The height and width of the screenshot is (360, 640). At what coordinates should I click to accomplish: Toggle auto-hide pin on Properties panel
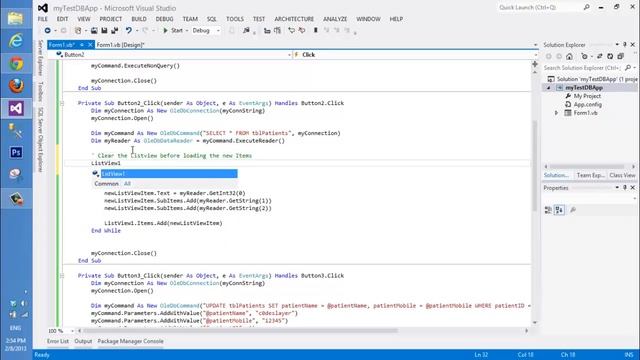pos(625,188)
